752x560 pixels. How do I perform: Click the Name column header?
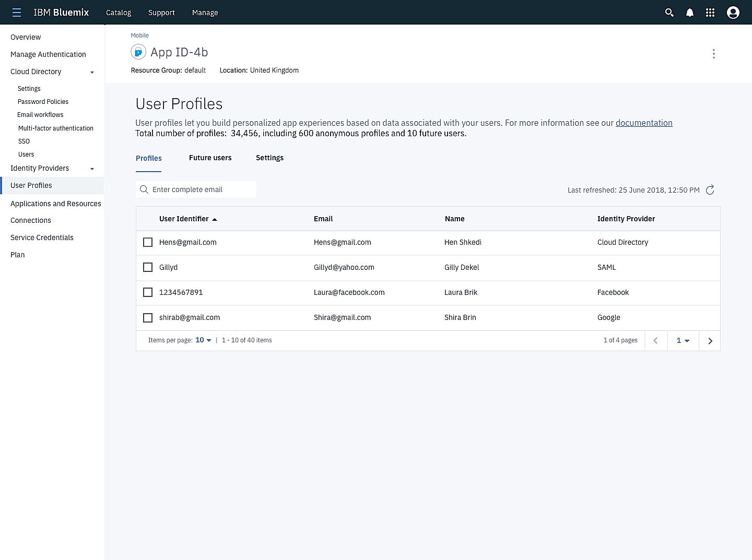pos(455,219)
